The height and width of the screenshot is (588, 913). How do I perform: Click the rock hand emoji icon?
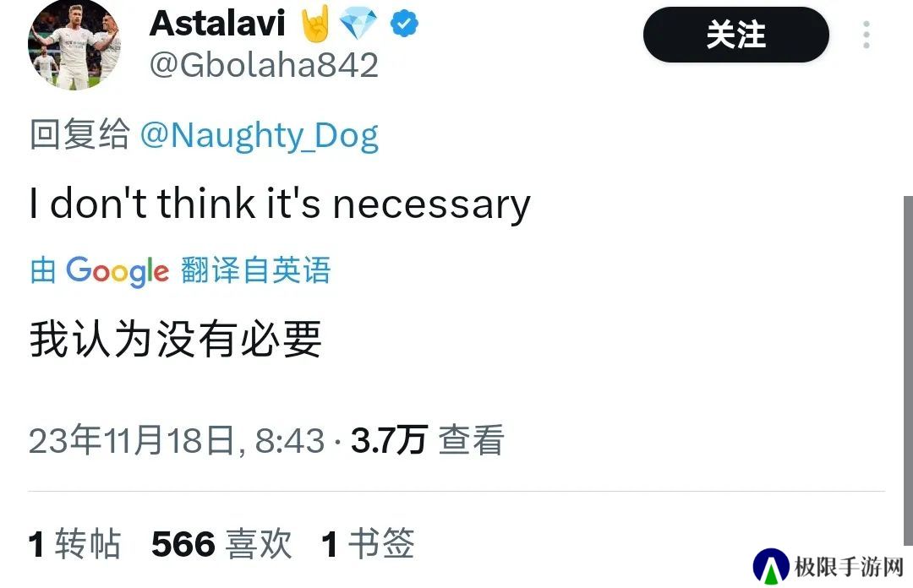[315, 24]
